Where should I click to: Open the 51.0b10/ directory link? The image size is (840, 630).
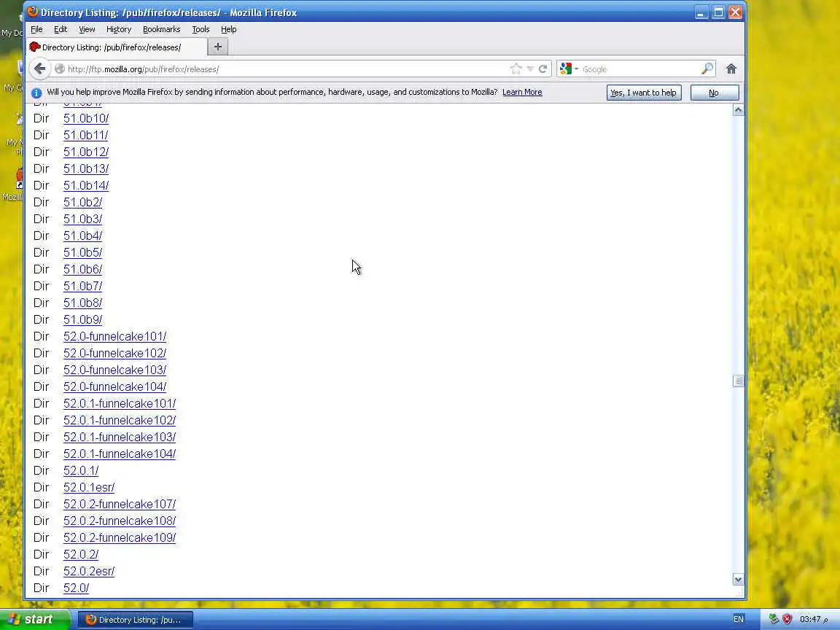tap(86, 118)
